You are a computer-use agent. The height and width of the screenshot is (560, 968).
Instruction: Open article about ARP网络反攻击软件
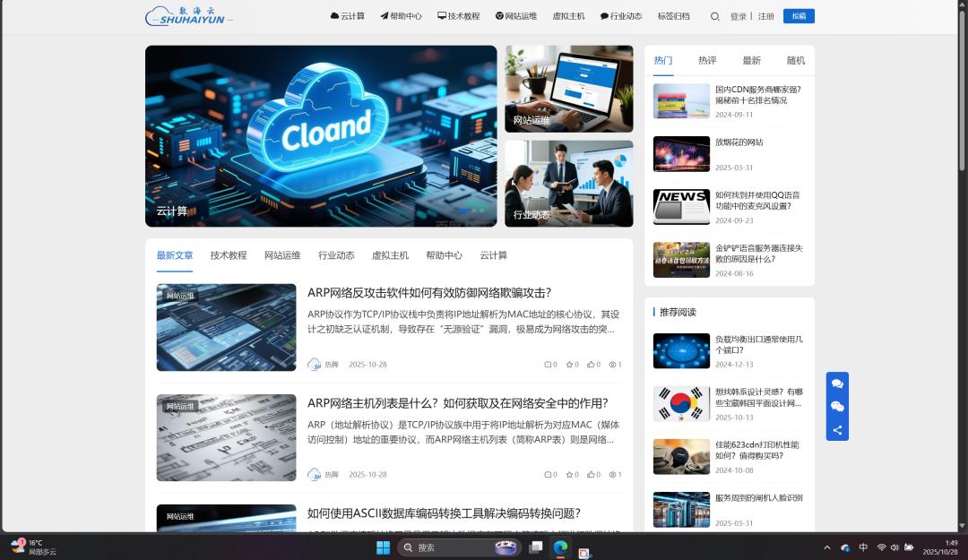coord(428,292)
